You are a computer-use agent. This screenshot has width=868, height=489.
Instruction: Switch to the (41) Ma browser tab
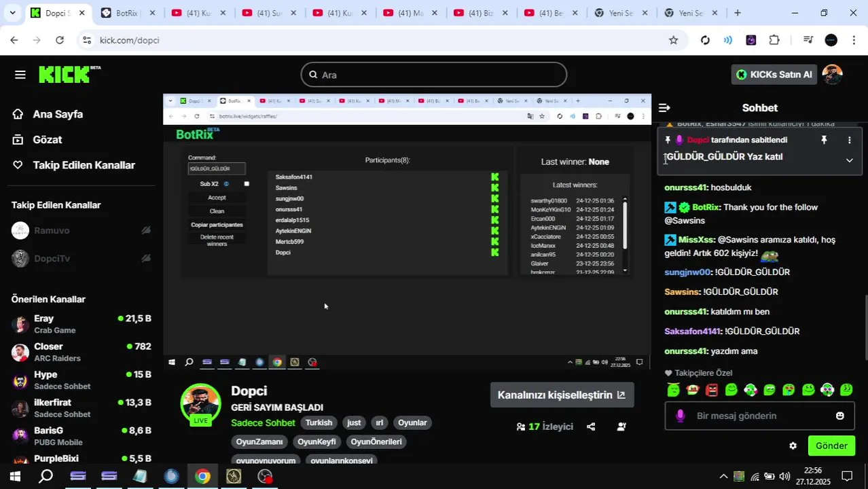click(x=411, y=13)
